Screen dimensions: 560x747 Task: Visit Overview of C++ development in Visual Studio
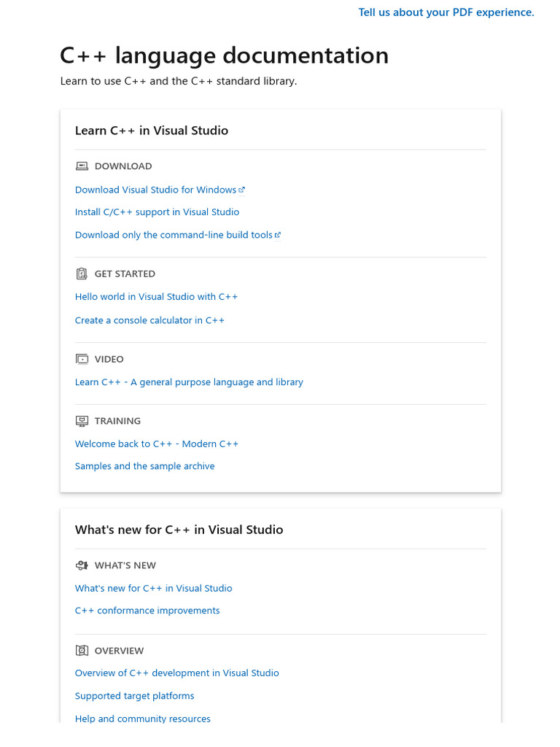(x=176, y=673)
